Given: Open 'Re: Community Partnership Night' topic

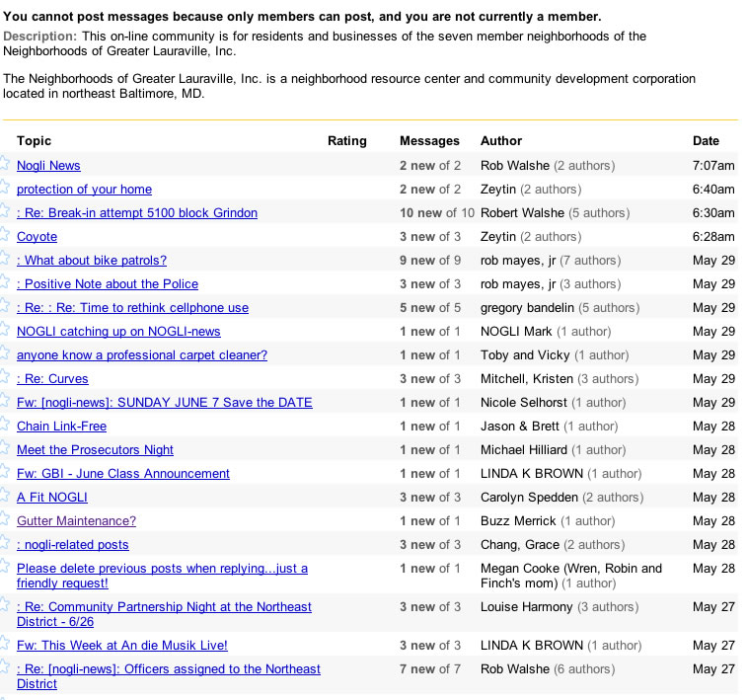Looking at the screenshot, I should [164, 607].
